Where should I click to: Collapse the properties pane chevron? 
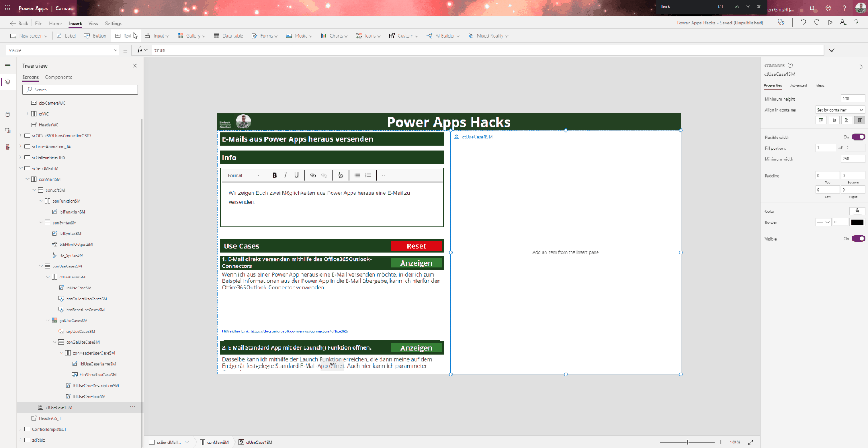[x=861, y=67]
